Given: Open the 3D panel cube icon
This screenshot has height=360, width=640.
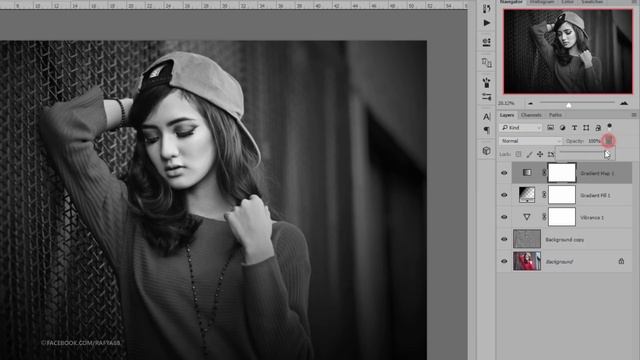Looking at the screenshot, I should coord(487,151).
